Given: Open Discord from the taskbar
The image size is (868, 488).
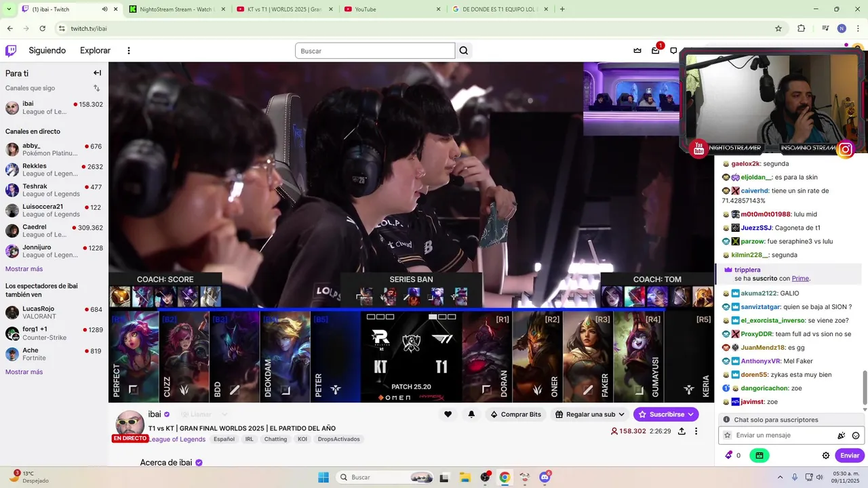Looking at the screenshot, I should point(545,477).
